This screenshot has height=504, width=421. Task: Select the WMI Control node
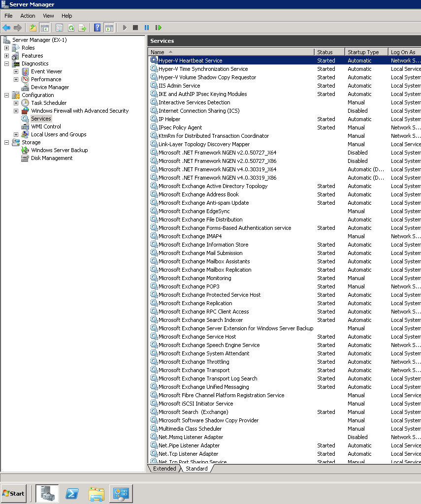click(x=46, y=126)
